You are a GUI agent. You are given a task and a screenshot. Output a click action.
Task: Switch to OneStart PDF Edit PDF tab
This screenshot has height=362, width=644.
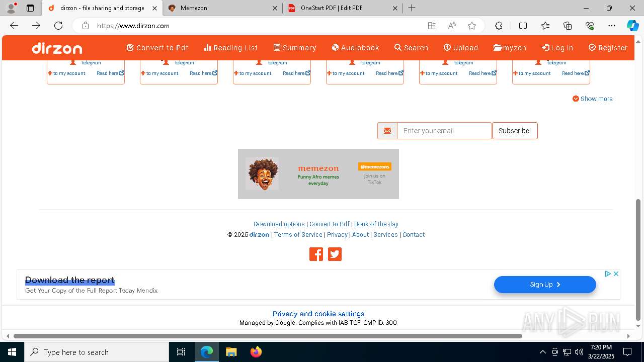343,8
